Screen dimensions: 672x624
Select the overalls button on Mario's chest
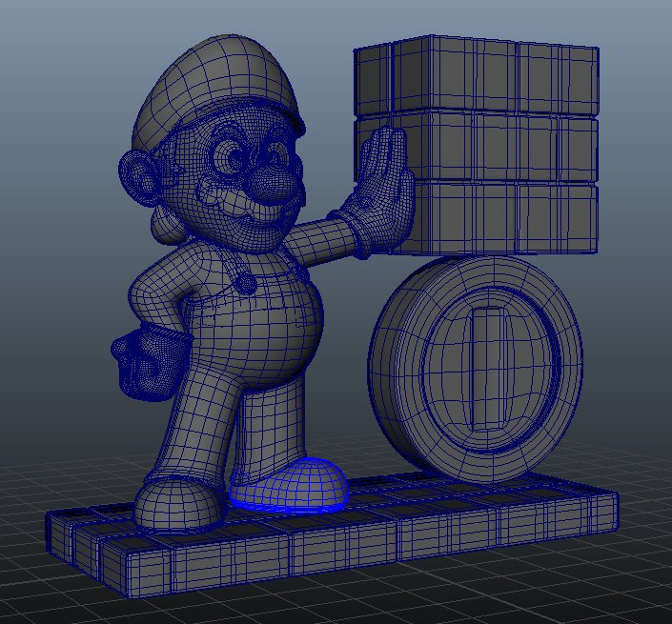coord(246,284)
